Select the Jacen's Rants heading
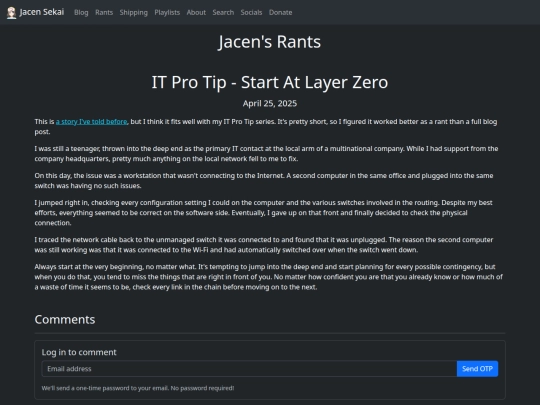The height and width of the screenshot is (405, 540). click(270, 42)
